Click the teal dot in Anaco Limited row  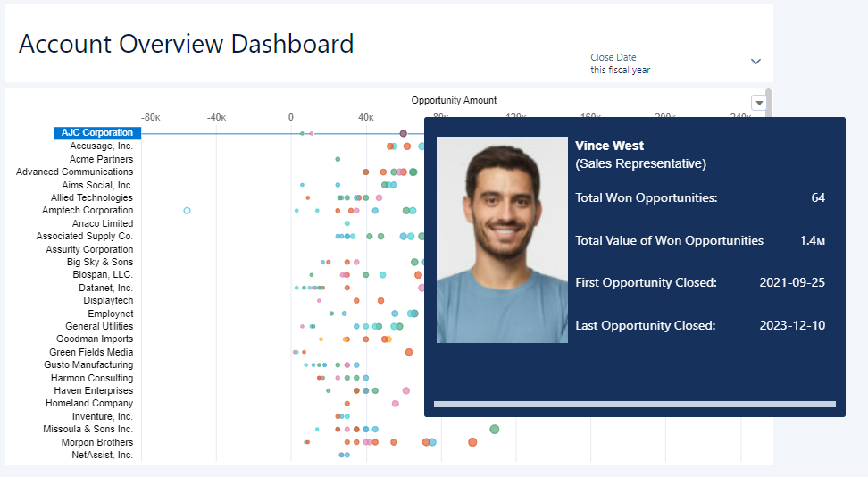347,223
